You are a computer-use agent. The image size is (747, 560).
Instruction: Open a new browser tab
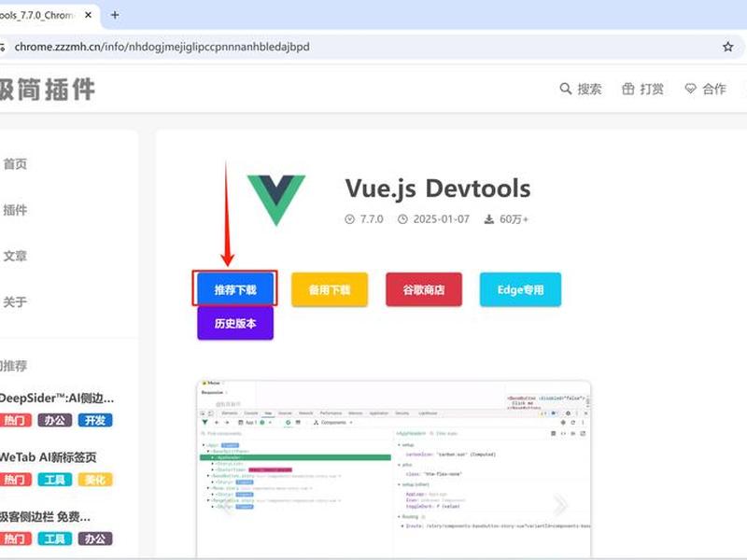[115, 15]
